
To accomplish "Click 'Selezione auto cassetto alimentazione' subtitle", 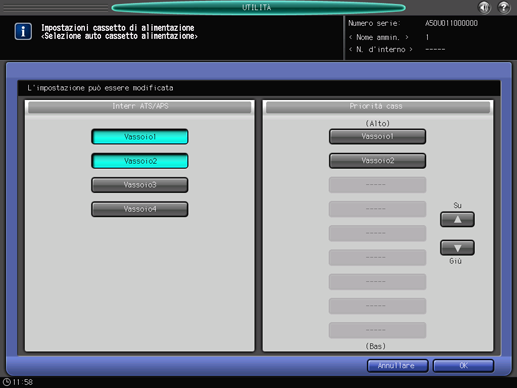I will (119, 36).
